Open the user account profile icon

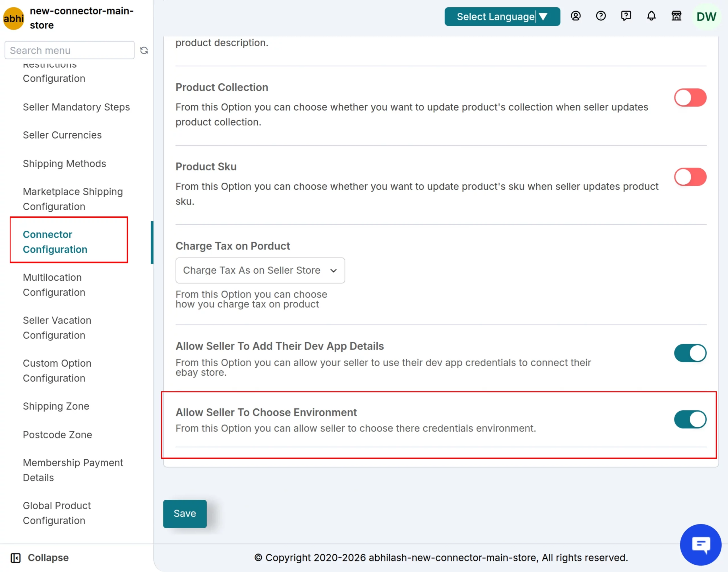(576, 16)
